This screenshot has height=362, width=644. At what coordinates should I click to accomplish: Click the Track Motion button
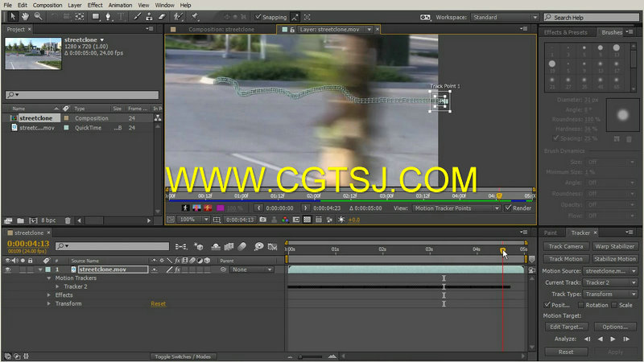pos(566,259)
